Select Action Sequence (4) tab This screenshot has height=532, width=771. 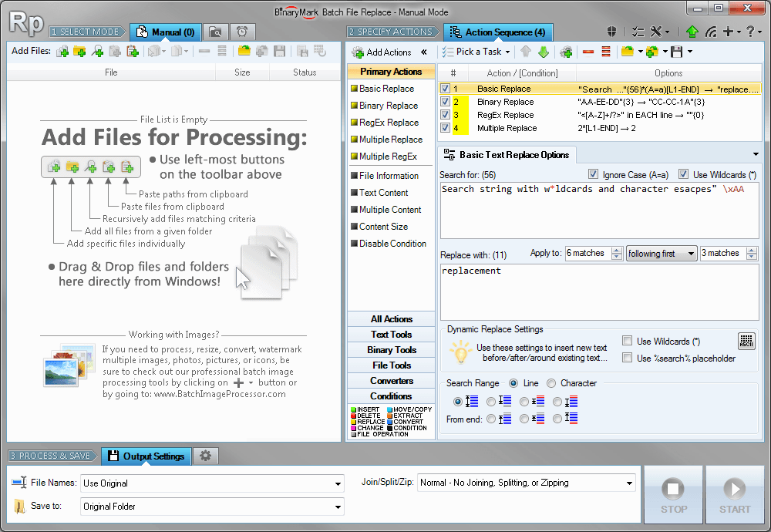pyautogui.click(x=498, y=32)
